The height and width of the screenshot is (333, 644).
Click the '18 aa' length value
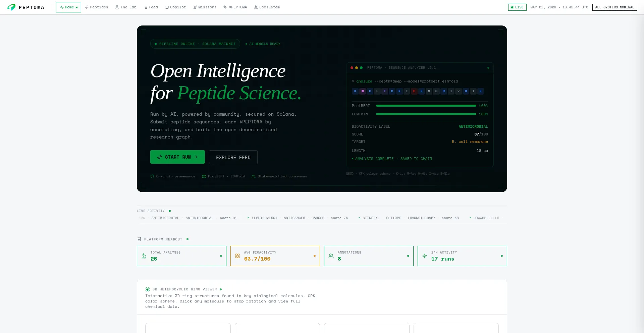coord(482,151)
